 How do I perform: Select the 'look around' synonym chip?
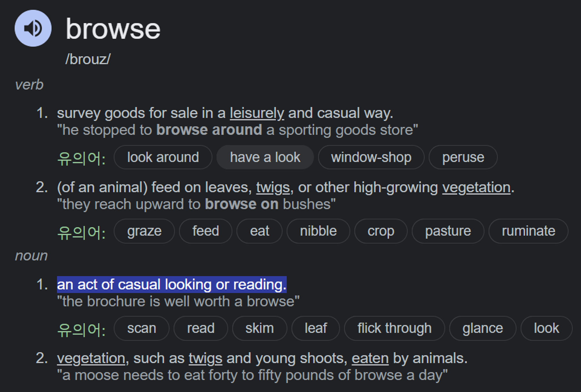point(163,157)
